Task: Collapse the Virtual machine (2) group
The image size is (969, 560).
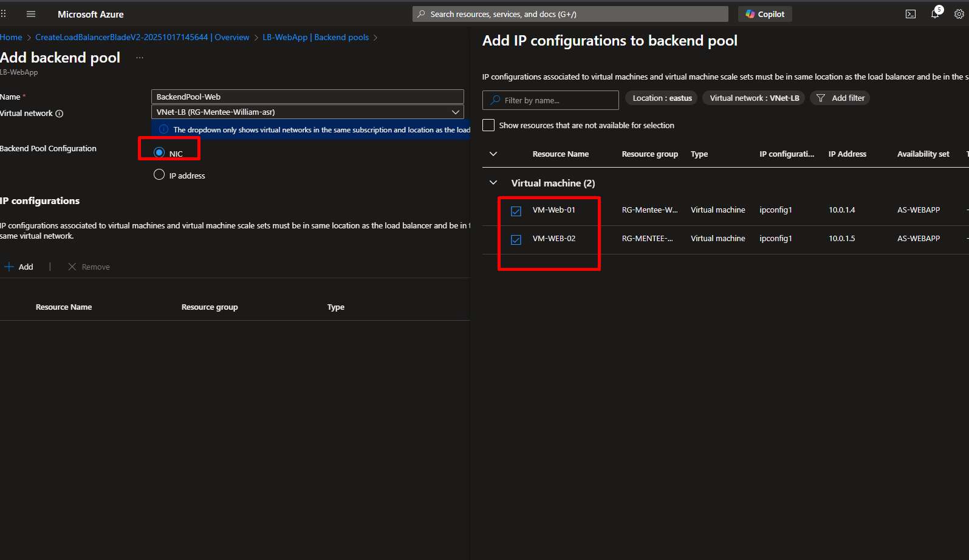Action: click(493, 183)
